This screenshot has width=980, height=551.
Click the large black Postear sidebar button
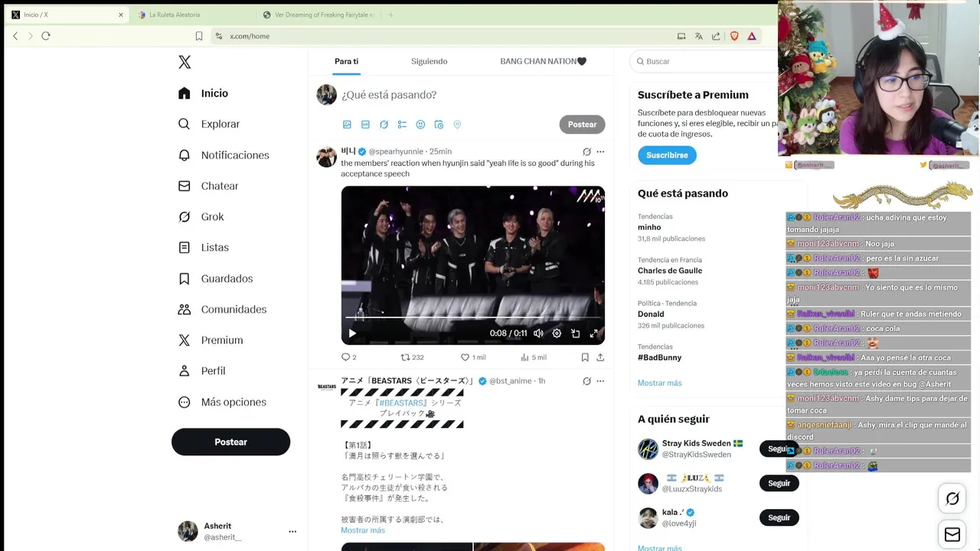tap(230, 442)
